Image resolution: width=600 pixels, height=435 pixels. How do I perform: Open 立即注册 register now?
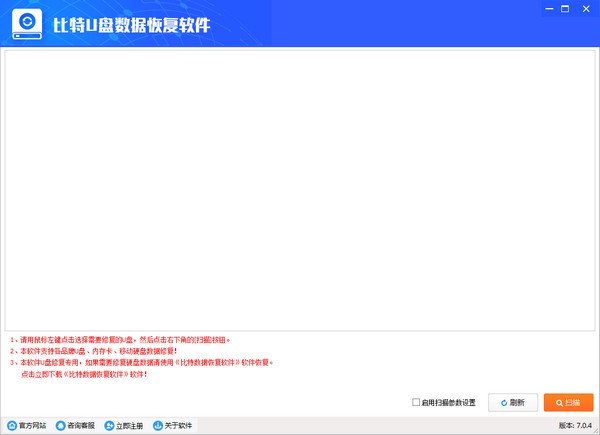tap(124, 425)
